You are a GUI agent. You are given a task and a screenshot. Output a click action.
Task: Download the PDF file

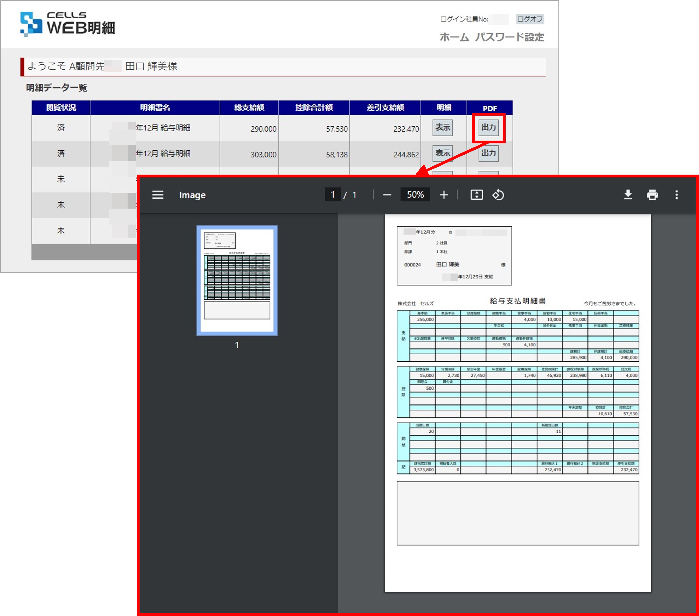pyautogui.click(x=628, y=195)
